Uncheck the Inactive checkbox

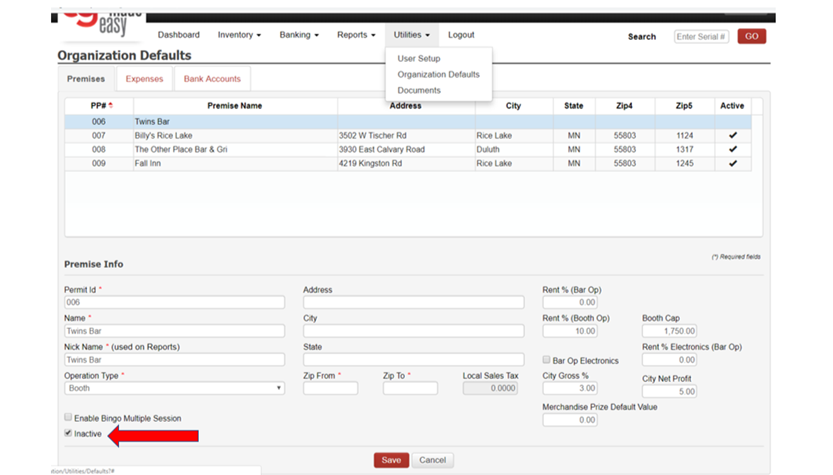(x=68, y=433)
